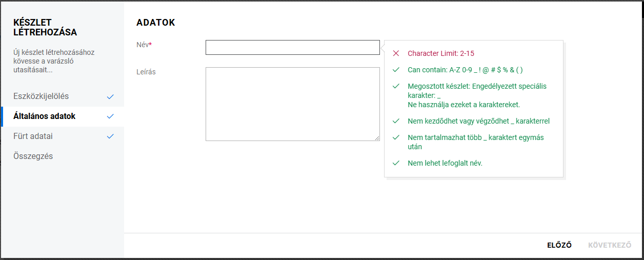Go to the Fürt adatai step
Screen dimensions: 644x260
coord(33,136)
